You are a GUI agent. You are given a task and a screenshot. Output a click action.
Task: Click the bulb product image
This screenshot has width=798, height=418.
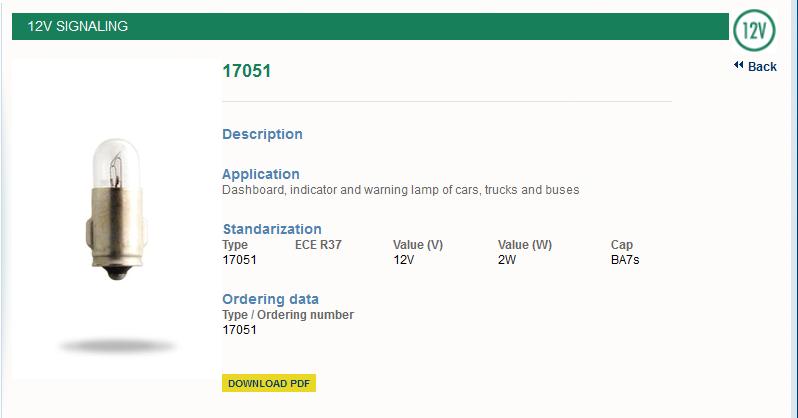click(x=116, y=212)
